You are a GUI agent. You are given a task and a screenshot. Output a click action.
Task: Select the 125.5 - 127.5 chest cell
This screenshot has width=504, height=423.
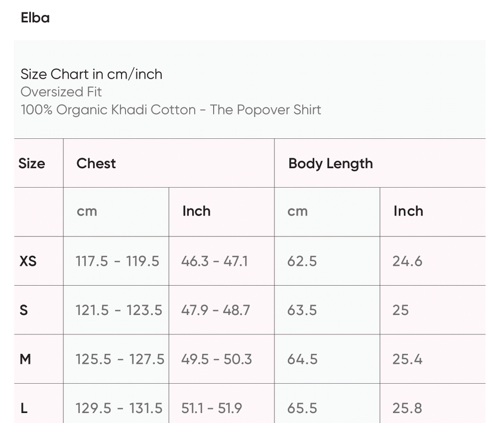(120, 359)
